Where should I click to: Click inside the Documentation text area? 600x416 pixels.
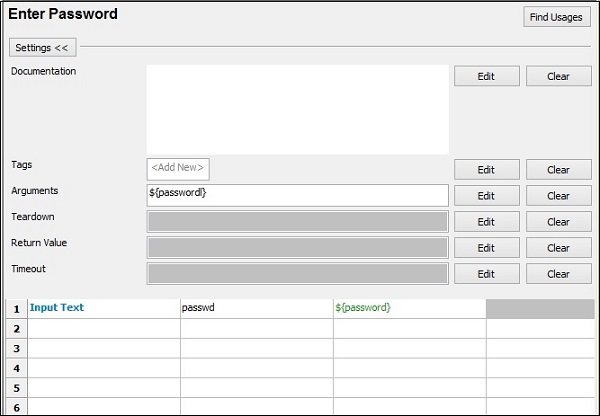click(x=297, y=109)
